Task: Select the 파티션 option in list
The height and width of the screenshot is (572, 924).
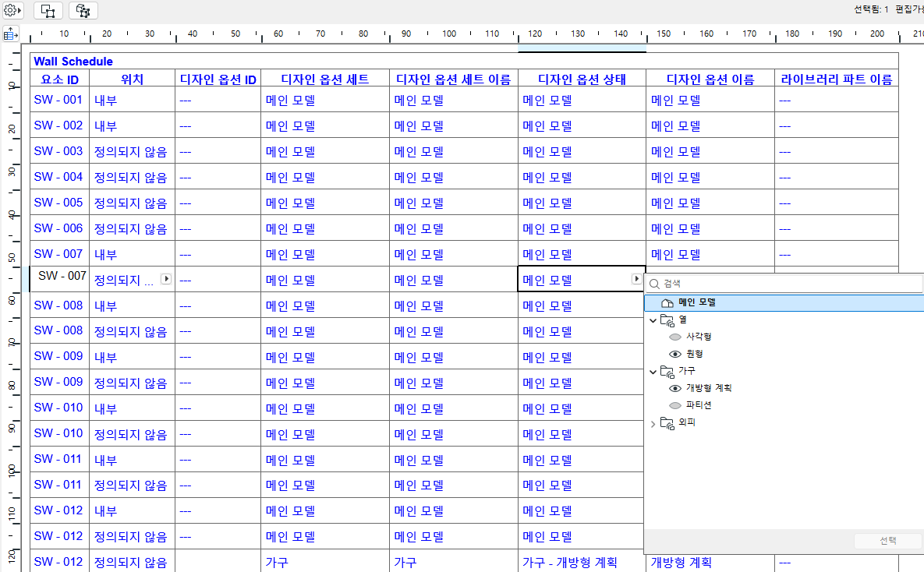Action: point(699,405)
